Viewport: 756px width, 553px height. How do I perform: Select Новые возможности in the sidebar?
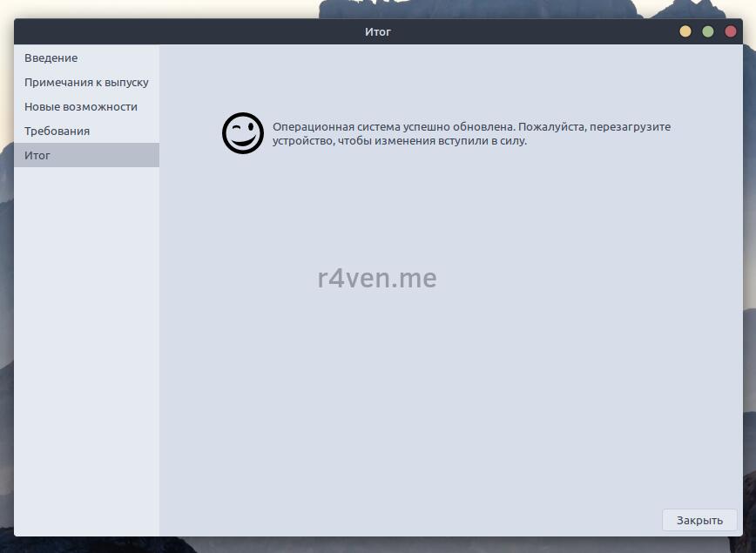click(81, 107)
